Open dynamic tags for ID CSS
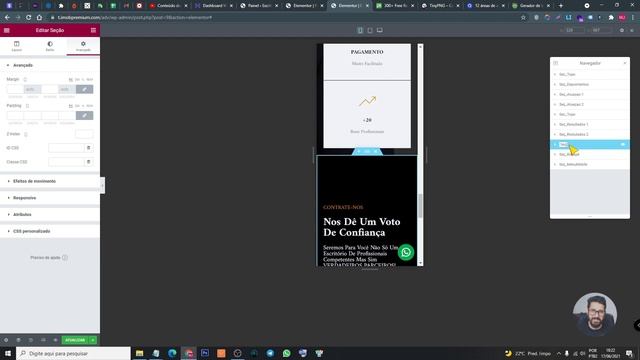Screen dimensions: 640x360 point(89,148)
